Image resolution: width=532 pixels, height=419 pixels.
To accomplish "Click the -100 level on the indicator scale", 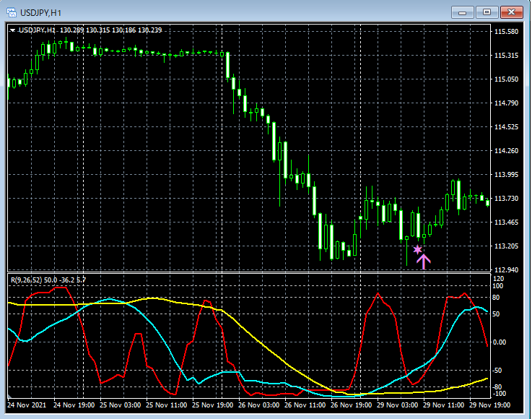I will coord(500,394).
